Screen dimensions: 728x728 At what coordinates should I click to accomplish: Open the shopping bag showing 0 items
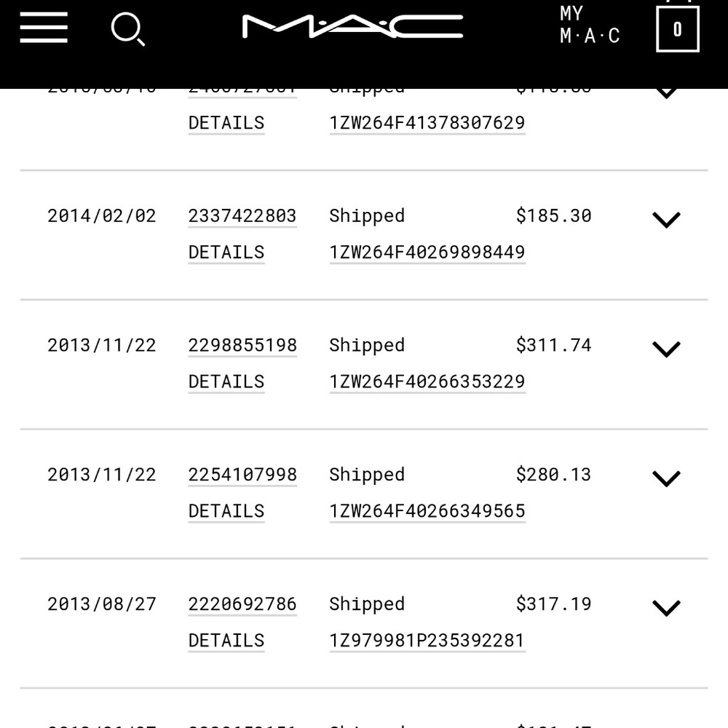(x=677, y=30)
